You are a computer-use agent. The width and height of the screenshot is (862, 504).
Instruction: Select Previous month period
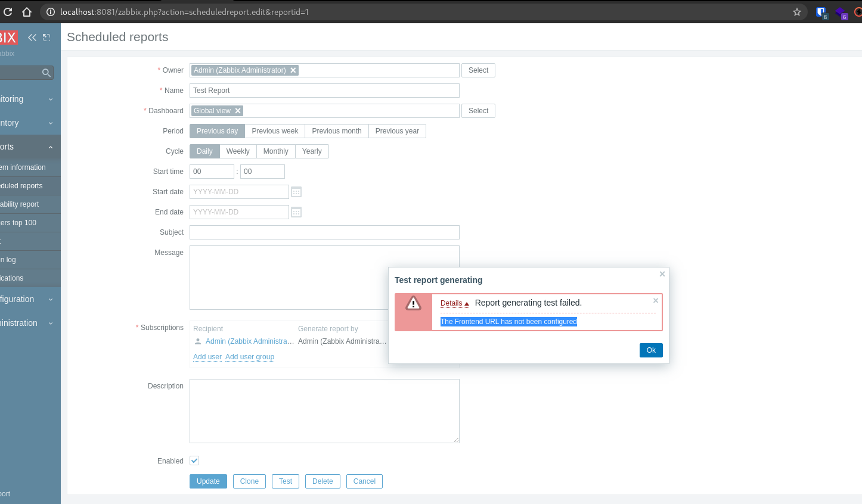[337, 131]
